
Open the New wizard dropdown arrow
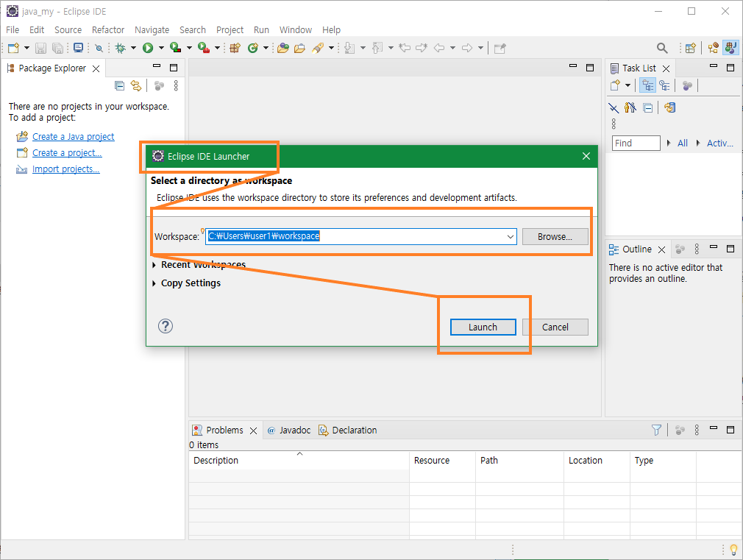(x=26, y=48)
